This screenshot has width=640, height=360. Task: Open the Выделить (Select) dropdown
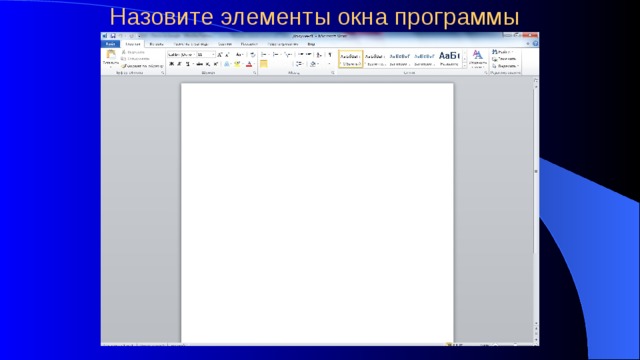(506, 66)
